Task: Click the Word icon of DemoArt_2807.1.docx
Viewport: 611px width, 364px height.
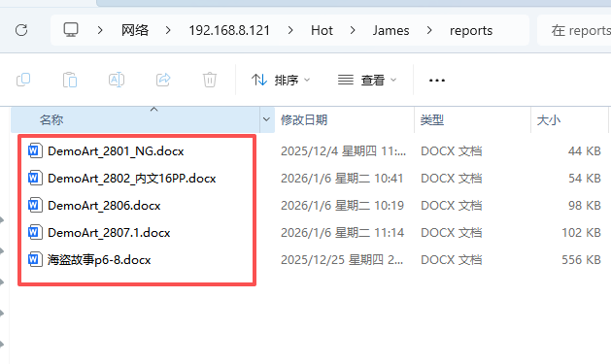Action: click(35, 232)
